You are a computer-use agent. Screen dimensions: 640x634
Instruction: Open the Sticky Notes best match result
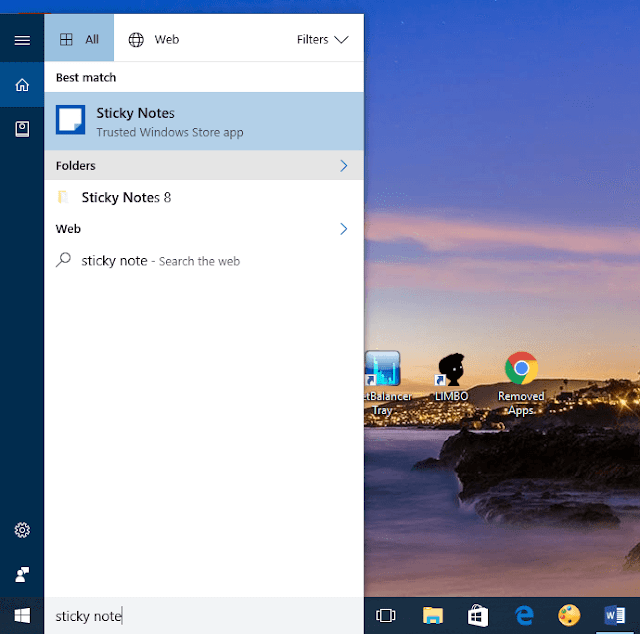click(204, 121)
